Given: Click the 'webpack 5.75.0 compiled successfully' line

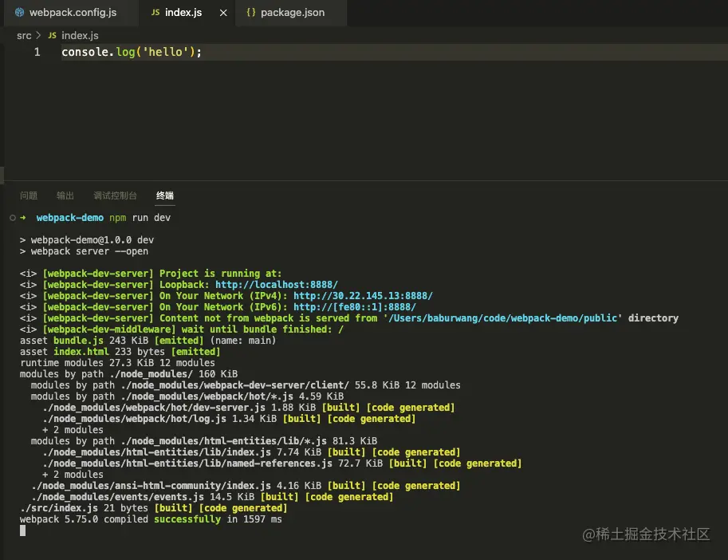Looking at the screenshot, I should tap(151, 519).
